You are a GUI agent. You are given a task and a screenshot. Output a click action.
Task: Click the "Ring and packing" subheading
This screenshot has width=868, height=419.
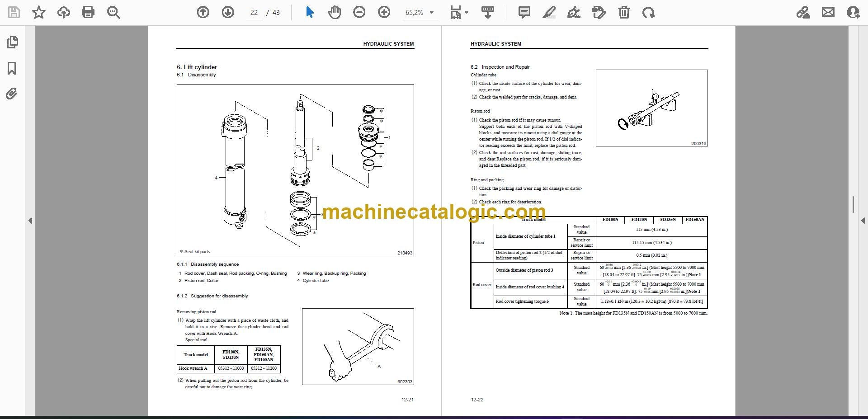pyautogui.click(x=487, y=180)
